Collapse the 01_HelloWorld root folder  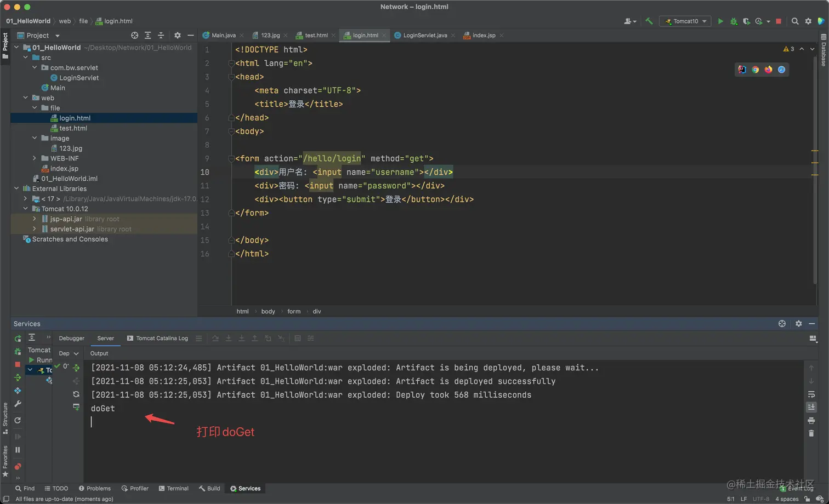coord(16,48)
